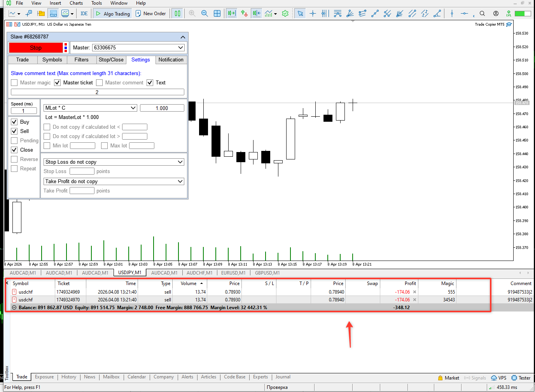Draw a vertical line tool
Screen dimensions: 535x392
(452, 14)
